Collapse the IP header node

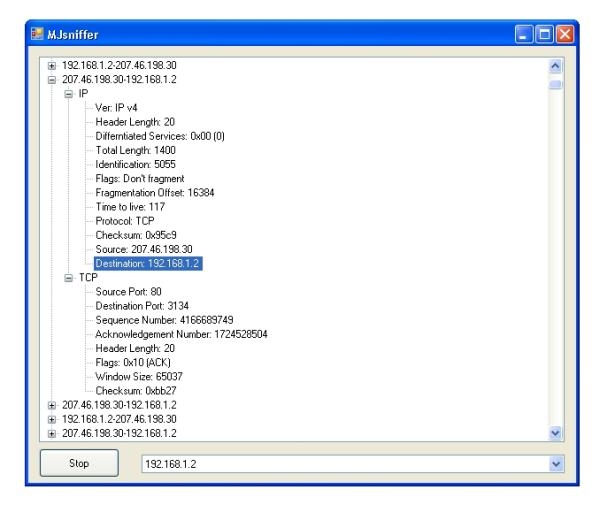(x=68, y=94)
